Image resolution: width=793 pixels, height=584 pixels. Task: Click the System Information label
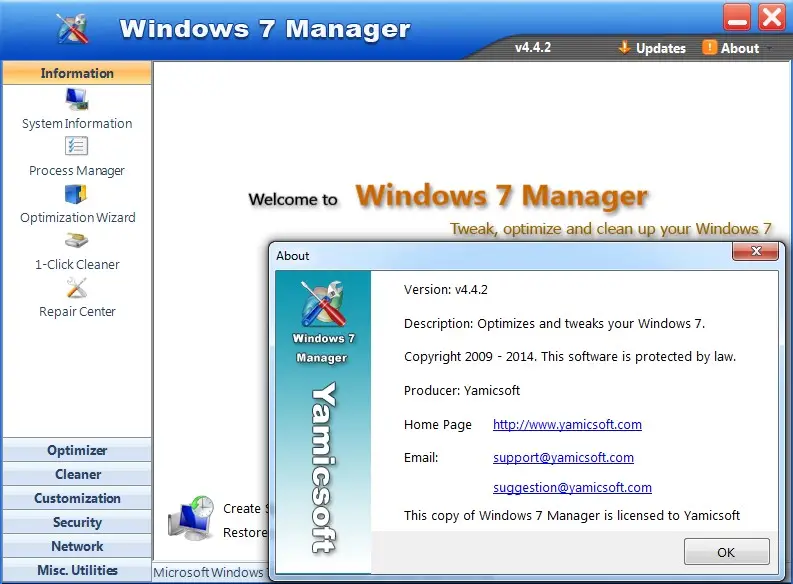tap(77, 123)
